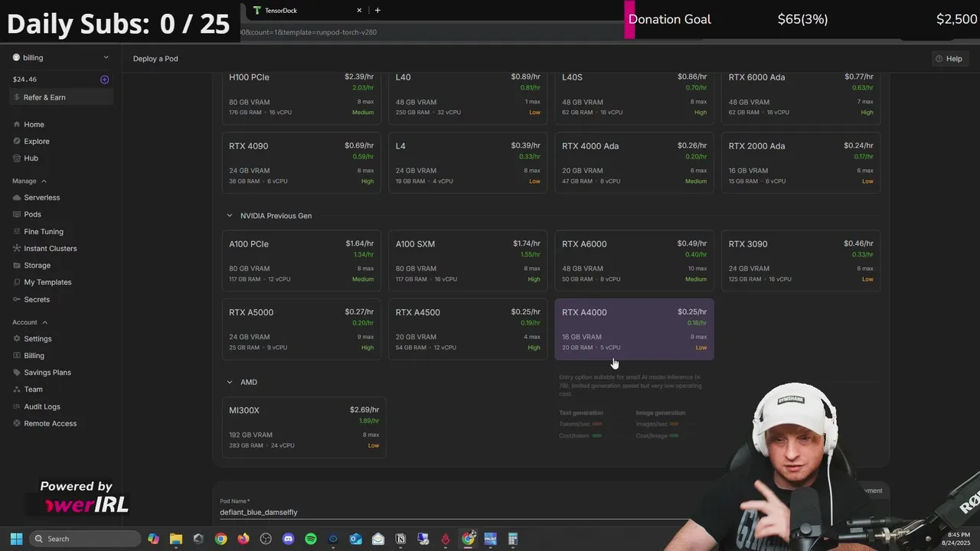The image size is (980, 551).
Task: Select the RTX 4090 GPU card
Action: (x=302, y=163)
